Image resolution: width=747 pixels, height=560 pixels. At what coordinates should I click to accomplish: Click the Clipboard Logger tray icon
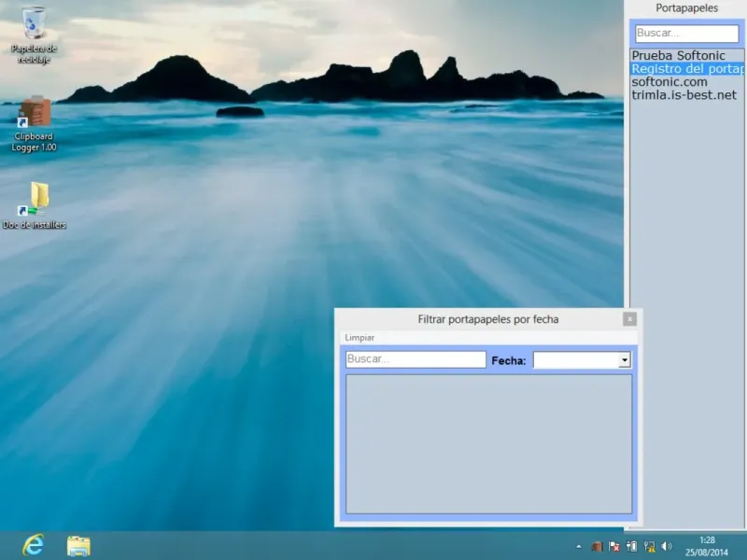[597, 546]
